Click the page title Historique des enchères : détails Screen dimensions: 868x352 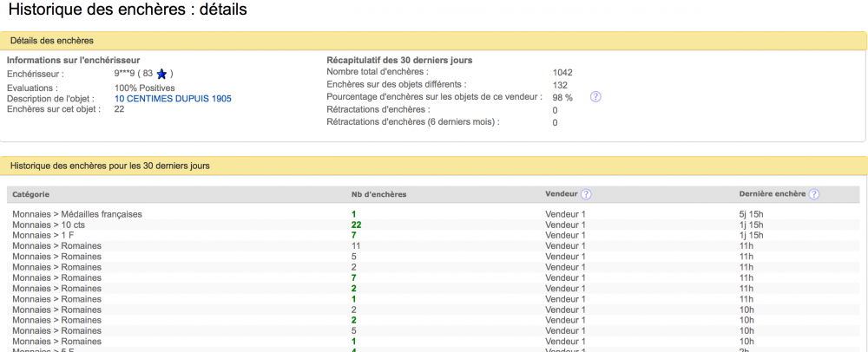pos(128,10)
